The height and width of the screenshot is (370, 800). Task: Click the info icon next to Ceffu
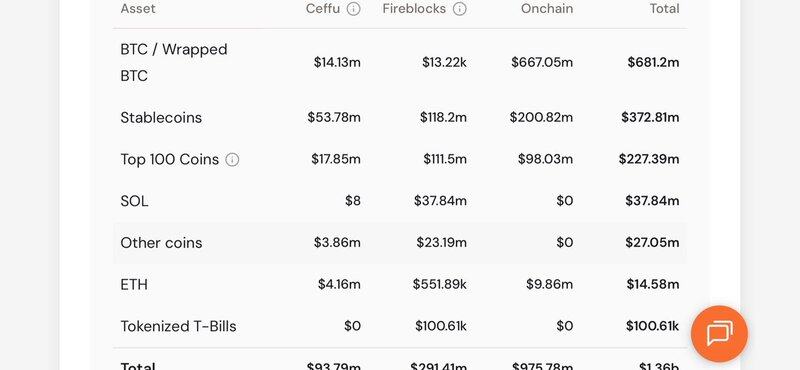point(354,9)
